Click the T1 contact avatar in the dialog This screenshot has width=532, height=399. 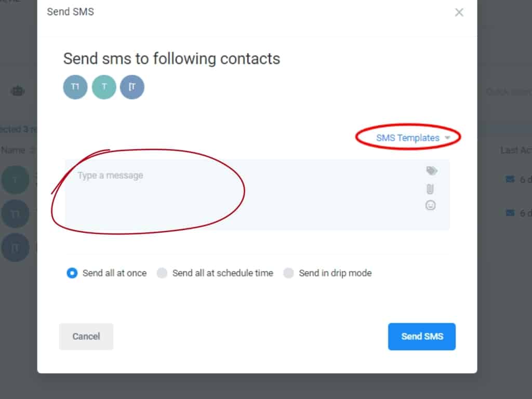75,87
